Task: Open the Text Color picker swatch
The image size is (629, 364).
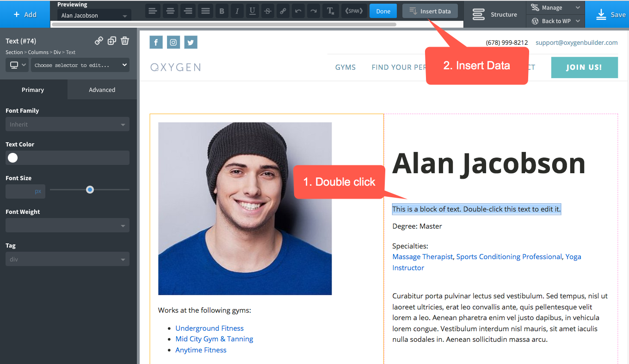Action: point(13,158)
